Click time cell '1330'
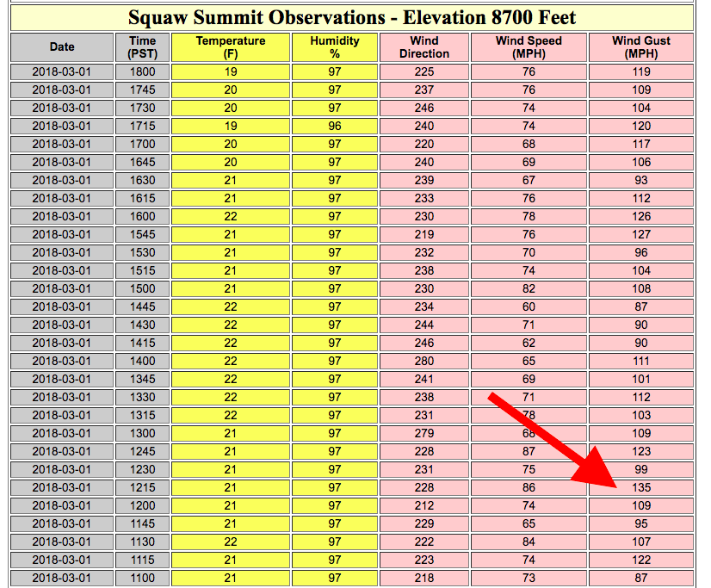This screenshot has width=711, height=588. (142, 398)
